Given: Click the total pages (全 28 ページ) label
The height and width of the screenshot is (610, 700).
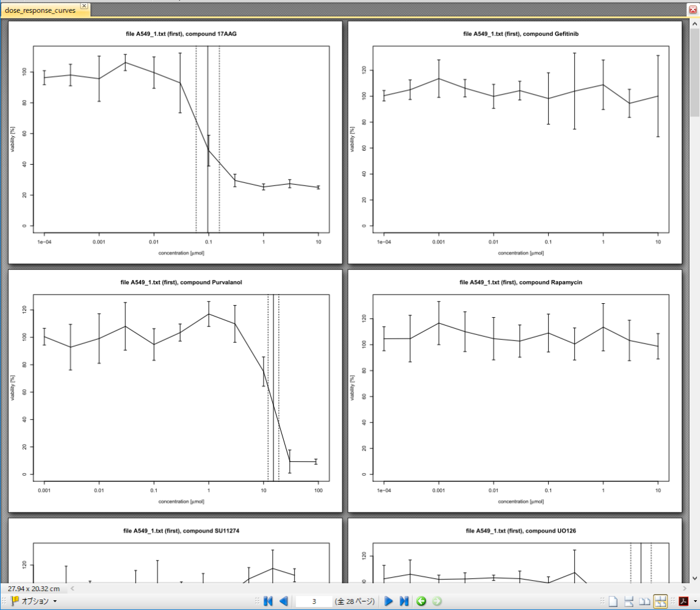Looking at the screenshot, I should (x=355, y=601).
